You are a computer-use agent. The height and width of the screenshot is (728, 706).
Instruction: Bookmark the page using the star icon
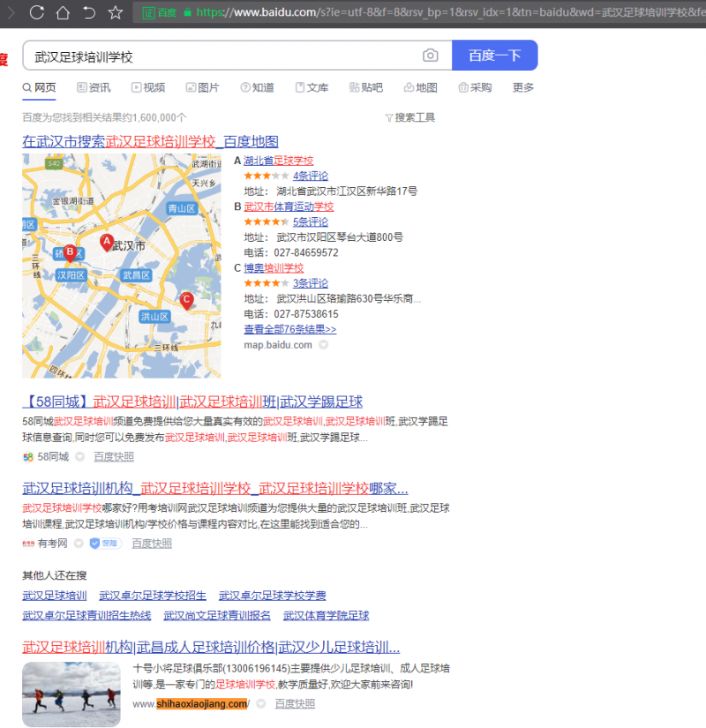pos(115,12)
